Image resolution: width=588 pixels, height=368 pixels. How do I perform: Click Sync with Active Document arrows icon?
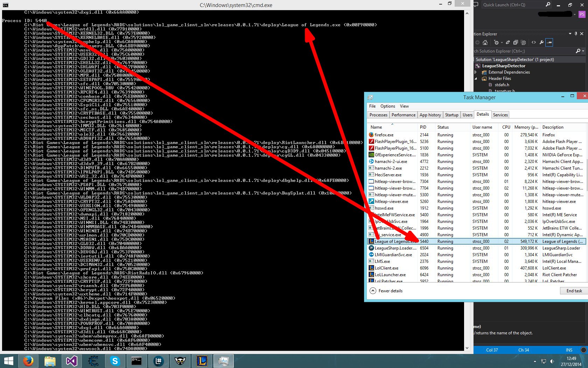(x=507, y=42)
